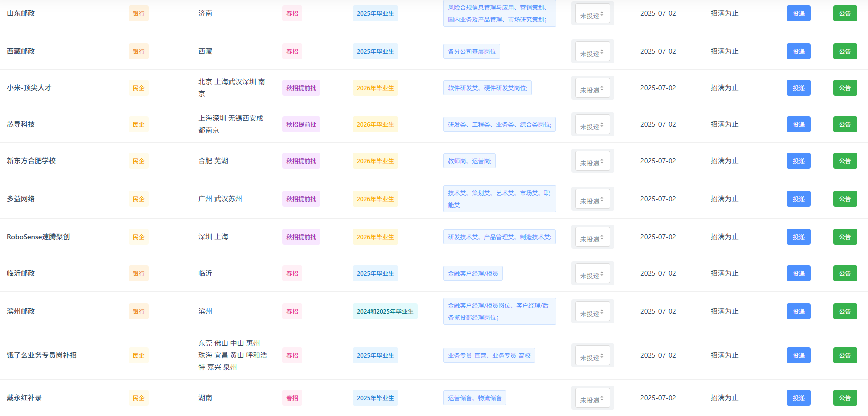Click 民企 tag in 小米-顶尖人才 row
Viewport: 868px width, 416px height.
(138, 88)
